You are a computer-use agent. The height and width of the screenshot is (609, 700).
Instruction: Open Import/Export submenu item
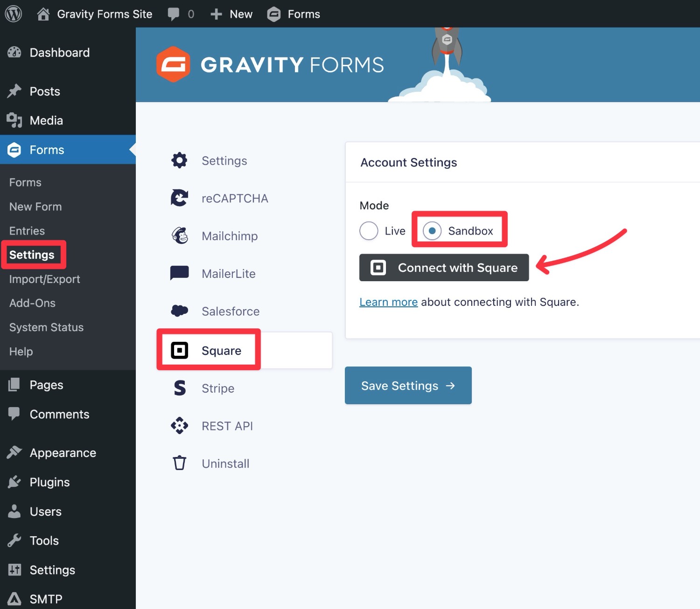[x=45, y=279]
